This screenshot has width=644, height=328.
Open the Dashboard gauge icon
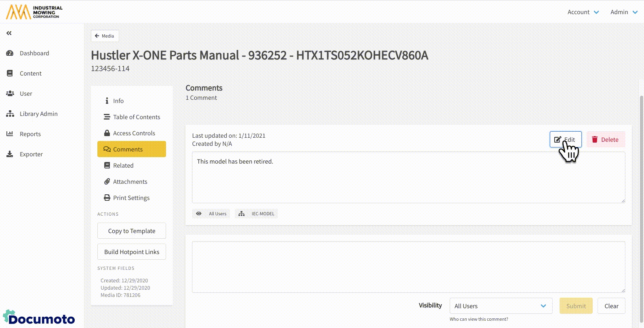pyautogui.click(x=10, y=53)
